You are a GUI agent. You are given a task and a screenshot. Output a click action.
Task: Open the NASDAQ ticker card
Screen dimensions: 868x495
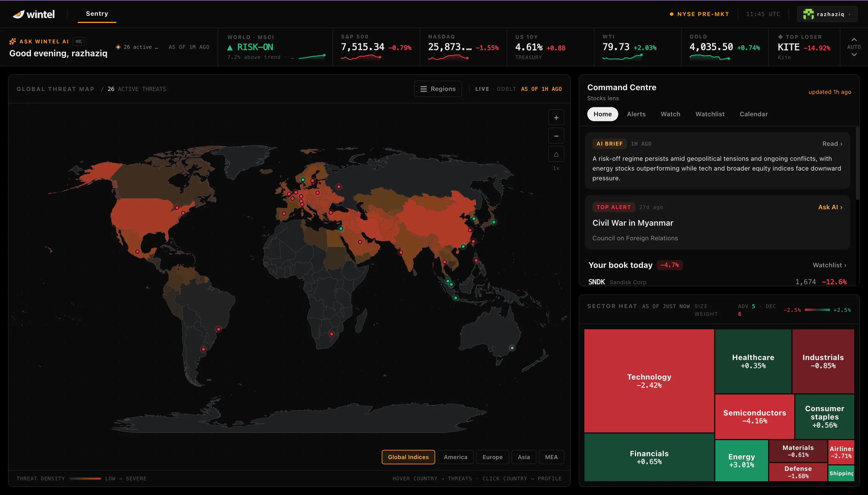tap(463, 47)
